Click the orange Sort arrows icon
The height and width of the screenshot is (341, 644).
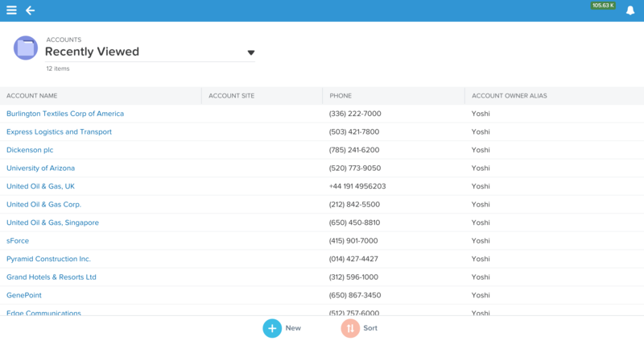click(350, 328)
